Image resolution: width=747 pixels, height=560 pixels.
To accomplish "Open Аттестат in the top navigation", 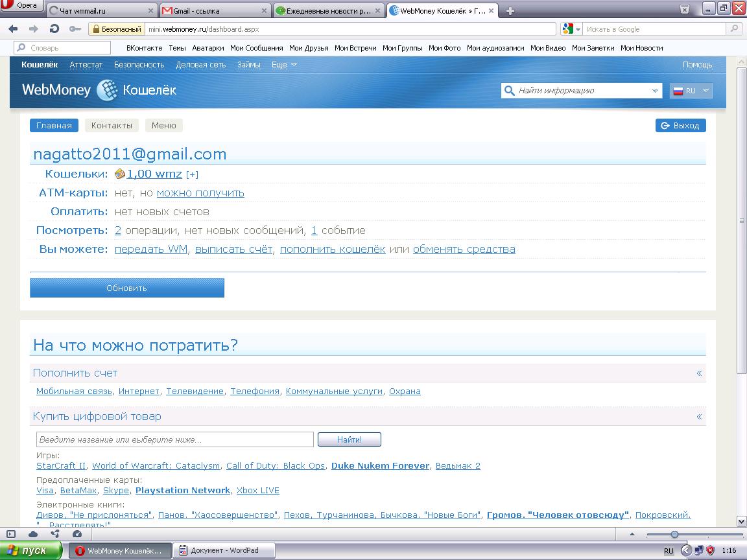I will (86, 65).
